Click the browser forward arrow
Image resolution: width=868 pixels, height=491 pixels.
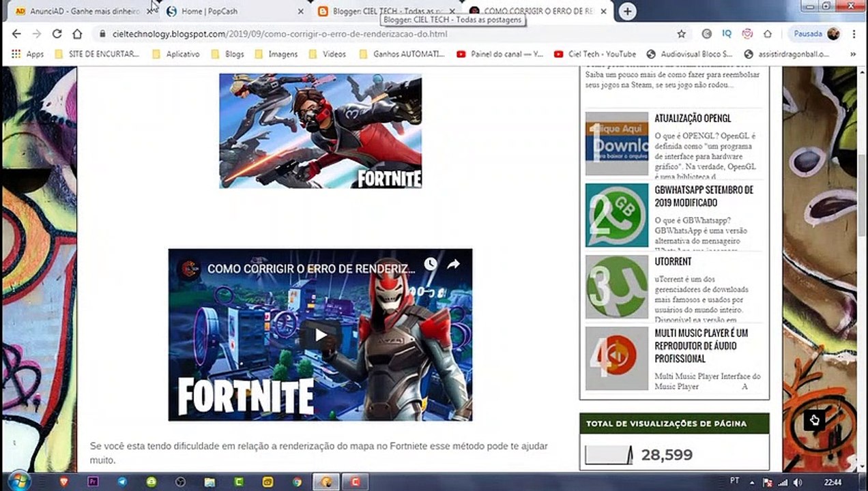point(37,33)
